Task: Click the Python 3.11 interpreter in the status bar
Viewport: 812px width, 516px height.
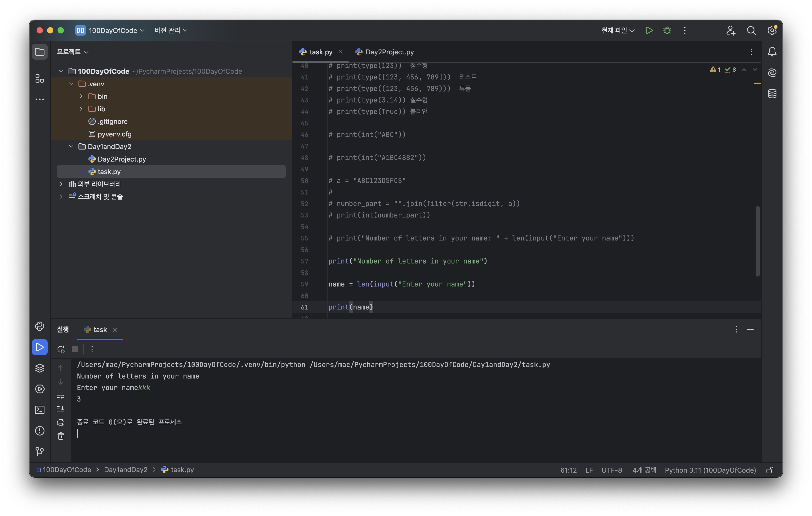Action: [710, 470]
